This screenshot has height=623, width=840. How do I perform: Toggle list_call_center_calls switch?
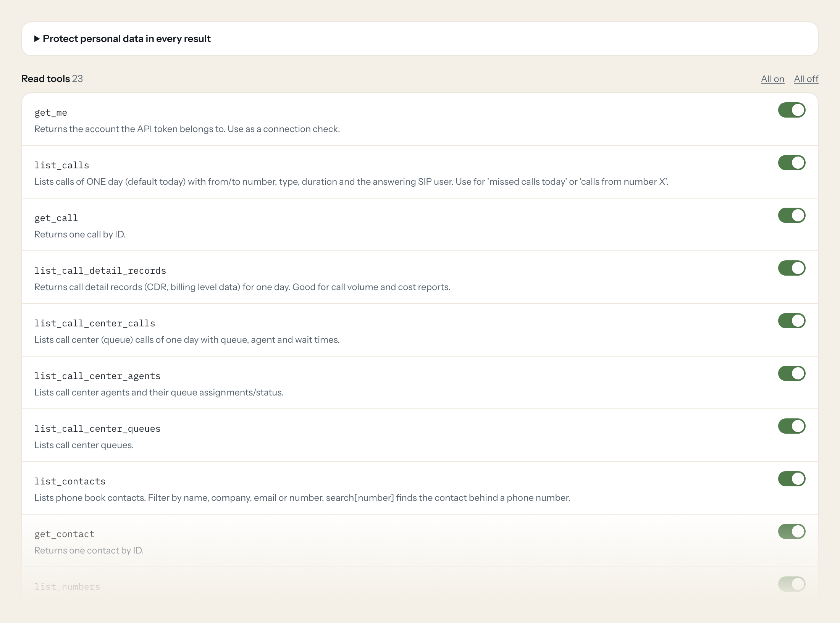coord(792,321)
